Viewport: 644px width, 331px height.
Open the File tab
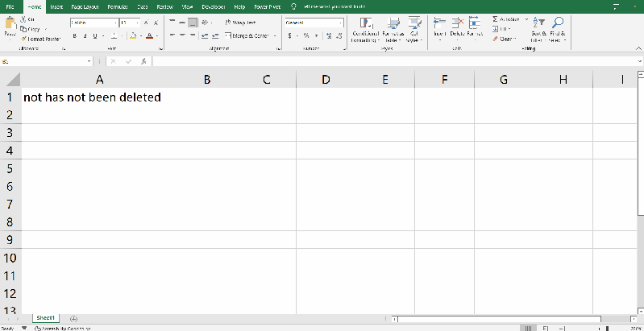pyautogui.click(x=10, y=6)
